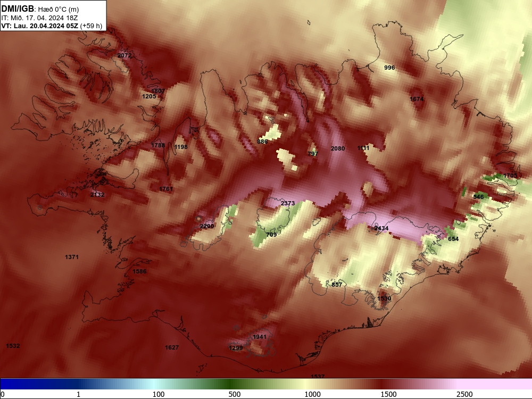
Task: Click the map value 2072
Action: tap(124, 55)
